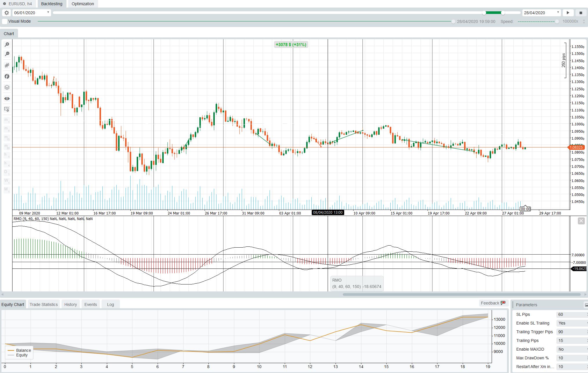Click the Feedback speech bubble icon
Viewport: 588px width, 373px height.
click(503, 303)
